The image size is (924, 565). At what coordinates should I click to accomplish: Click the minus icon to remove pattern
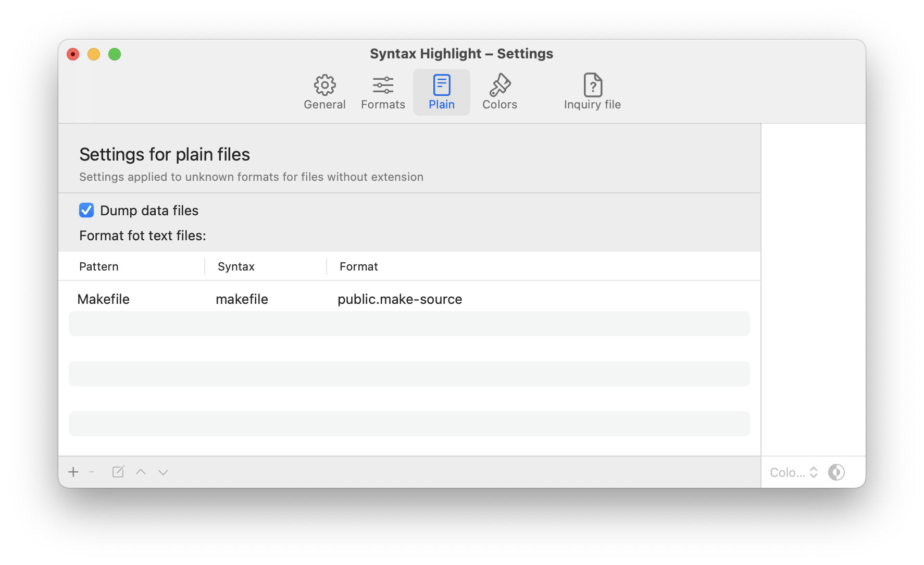[92, 472]
